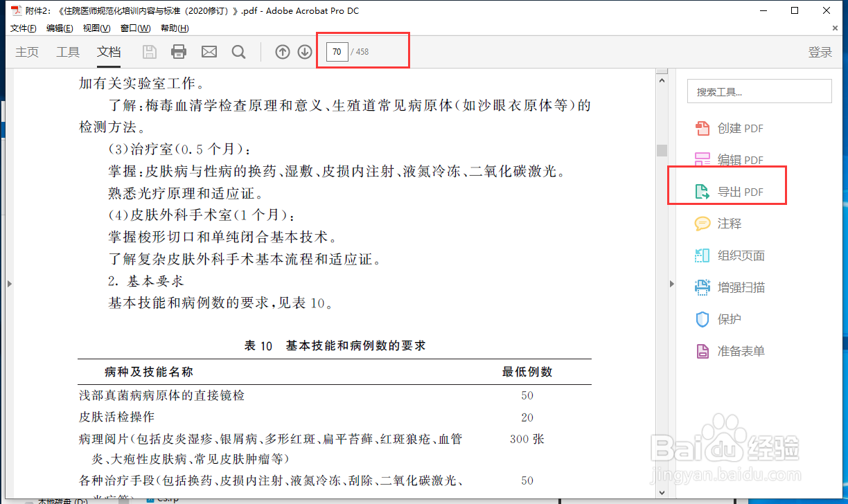Viewport: 848px width, 504px height.
Task: Click the Enhance Scans (增强扫描) icon
Action: (703, 287)
